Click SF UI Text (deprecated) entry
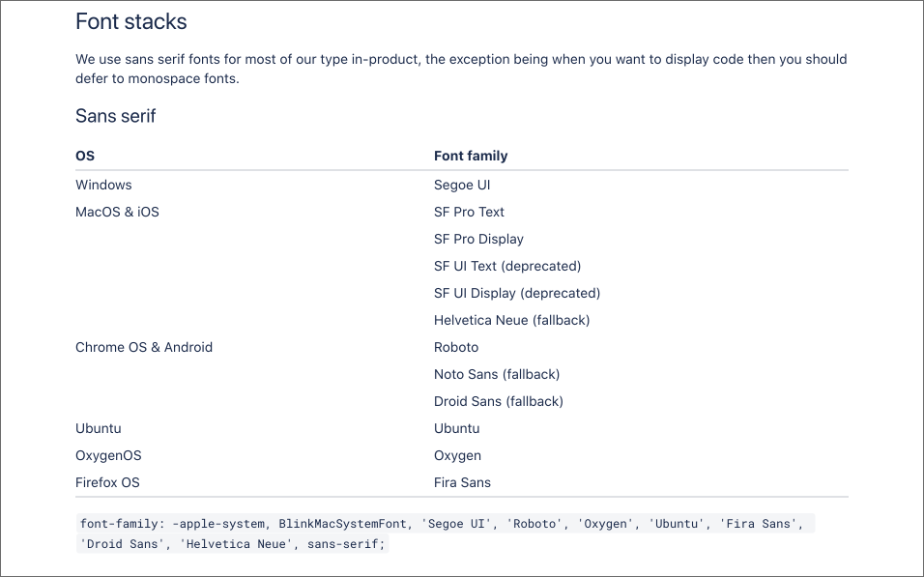 [x=507, y=267]
